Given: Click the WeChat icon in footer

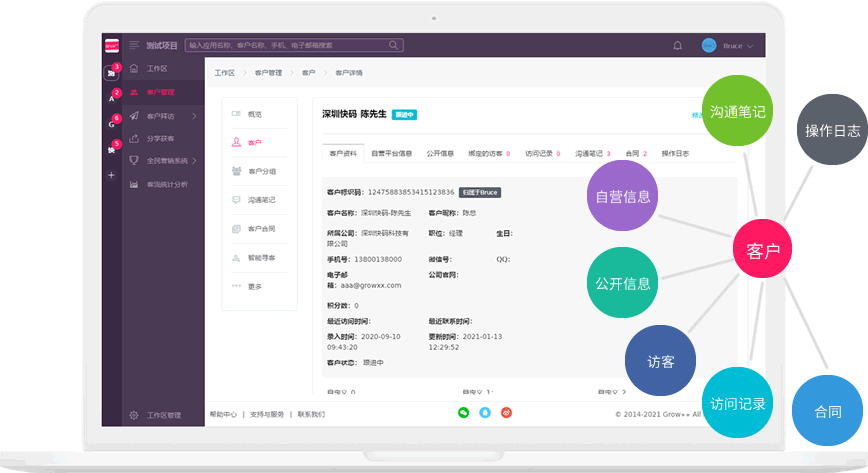Looking at the screenshot, I should [463, 412].
